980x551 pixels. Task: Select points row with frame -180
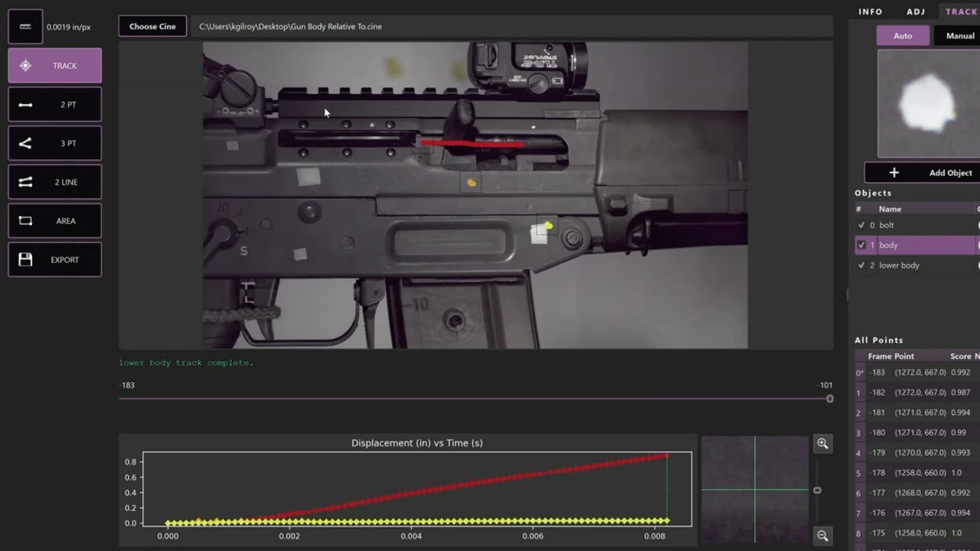point(917,432)
